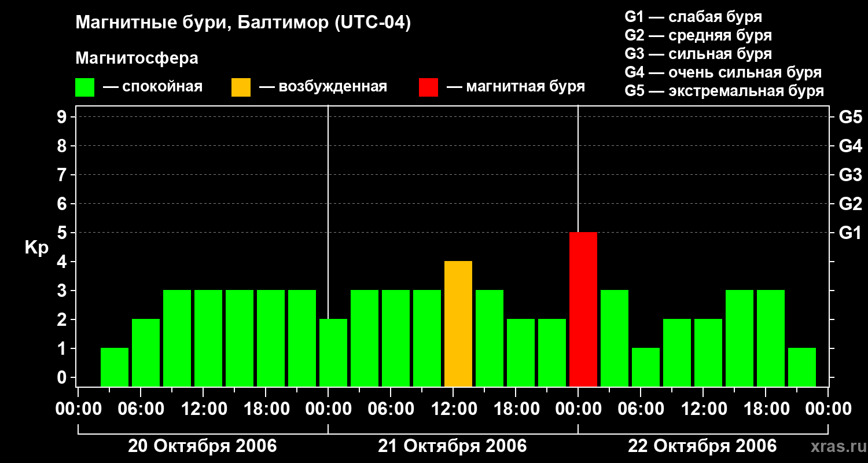Click the 'G4' label on the right axis
868x463 pixels.
coord(850,146)
